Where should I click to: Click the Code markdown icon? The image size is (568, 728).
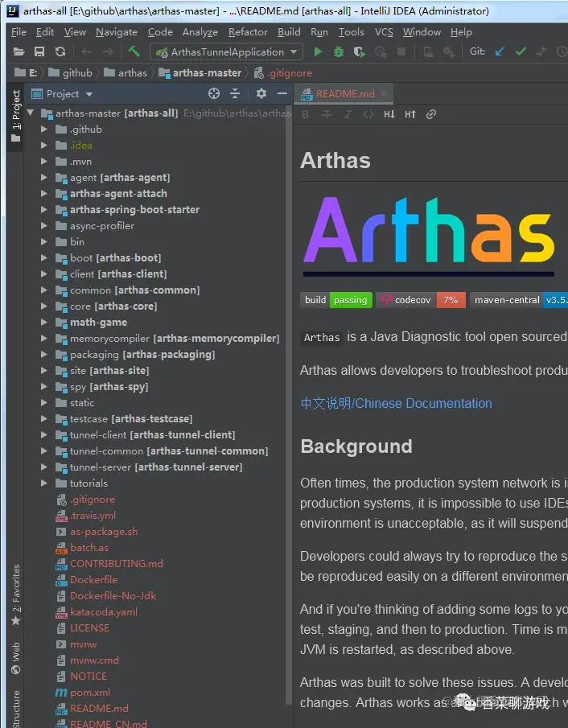[x=368, y=114]
